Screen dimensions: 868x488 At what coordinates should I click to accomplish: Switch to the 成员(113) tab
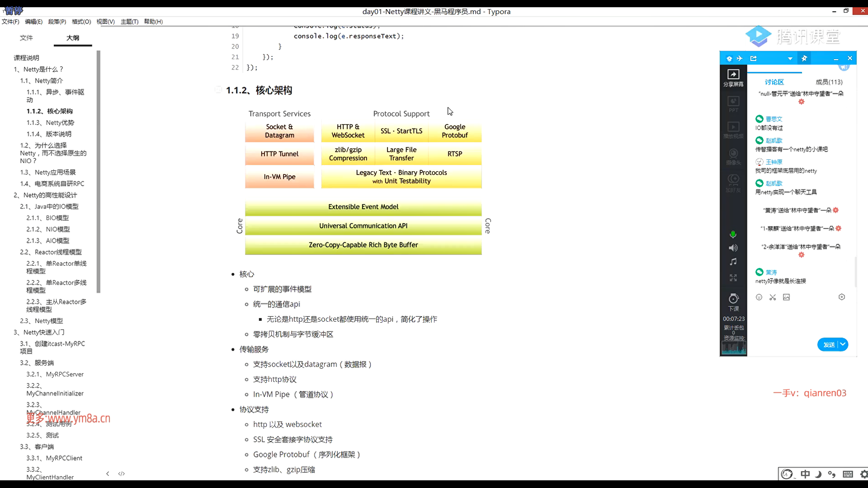(x=829, y=82)
